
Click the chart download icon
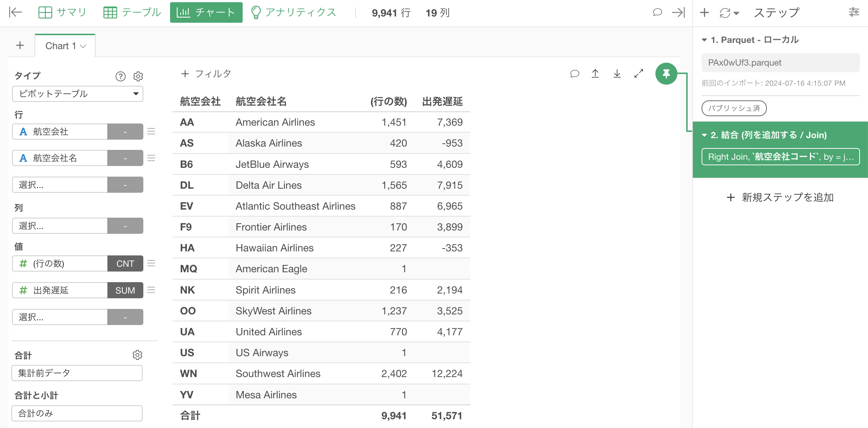(x=617, y=74)
